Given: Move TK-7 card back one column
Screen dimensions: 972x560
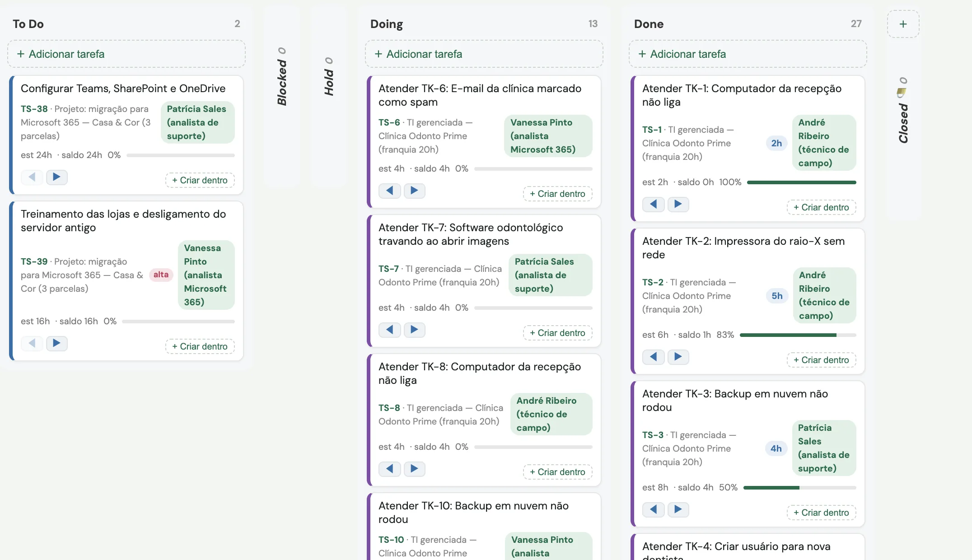Looking at the screenshot, I should coord(390,330).
